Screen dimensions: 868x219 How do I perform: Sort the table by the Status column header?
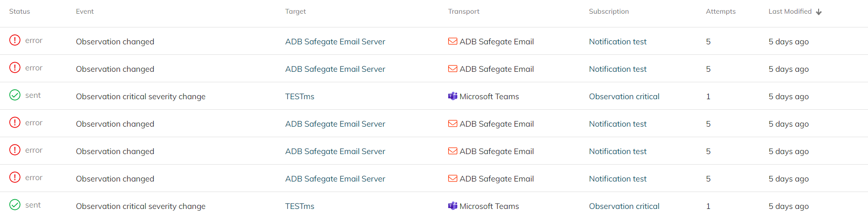coord(20,11)
